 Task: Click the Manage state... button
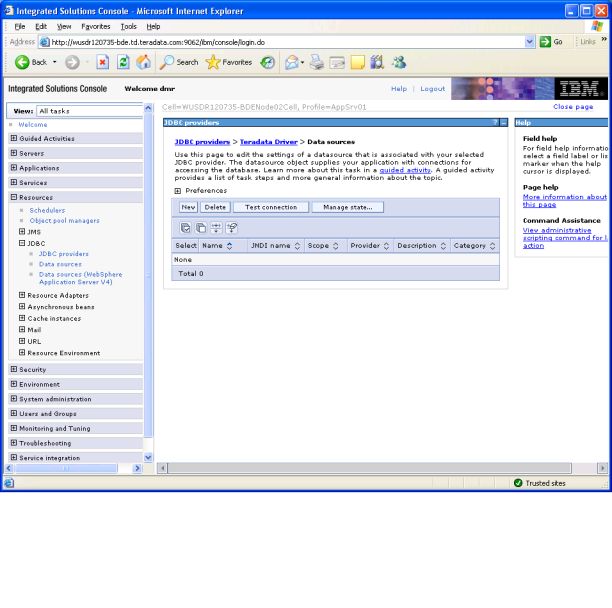point(348,207)
